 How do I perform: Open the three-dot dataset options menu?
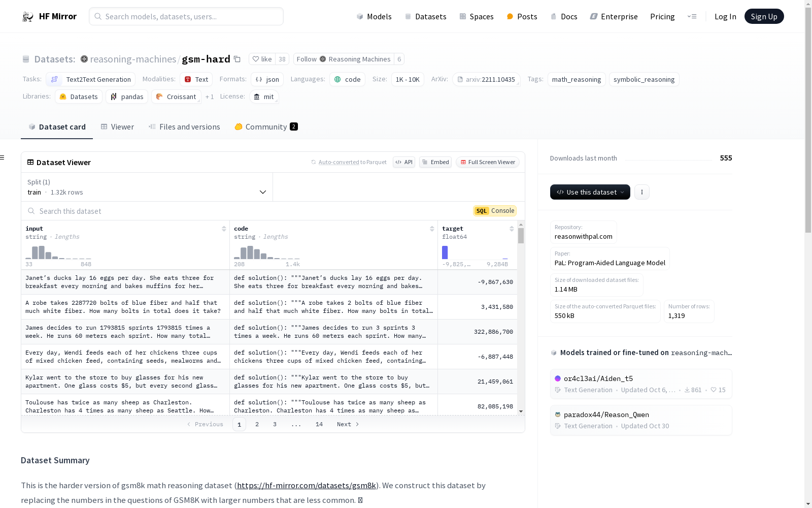pos(642,192)
